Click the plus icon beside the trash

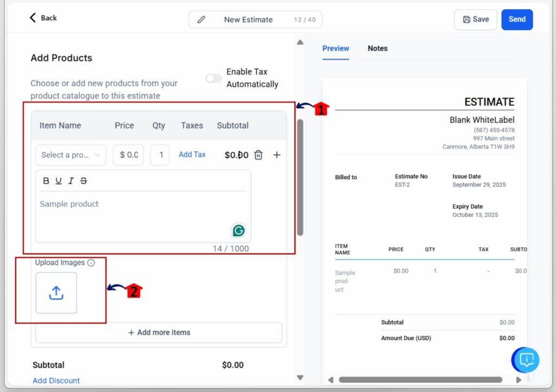(276, 155)
